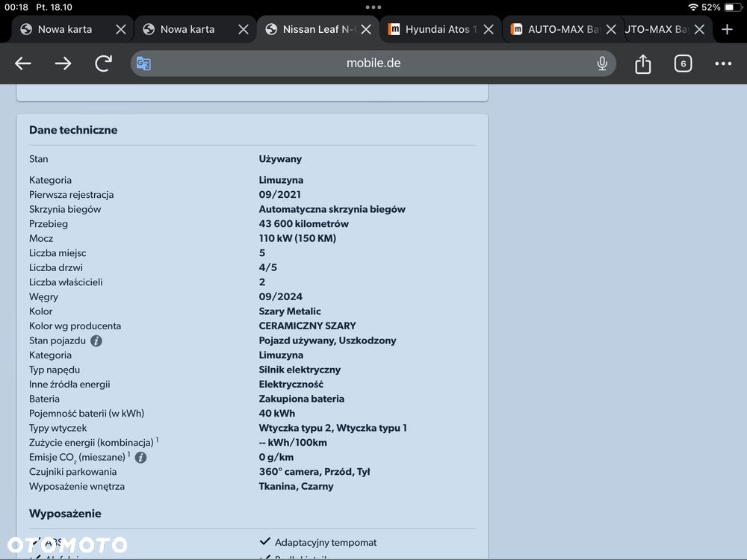Select the Liczba drzwi value 4/5
Screen dimensions: 747x560
point(267,267)
